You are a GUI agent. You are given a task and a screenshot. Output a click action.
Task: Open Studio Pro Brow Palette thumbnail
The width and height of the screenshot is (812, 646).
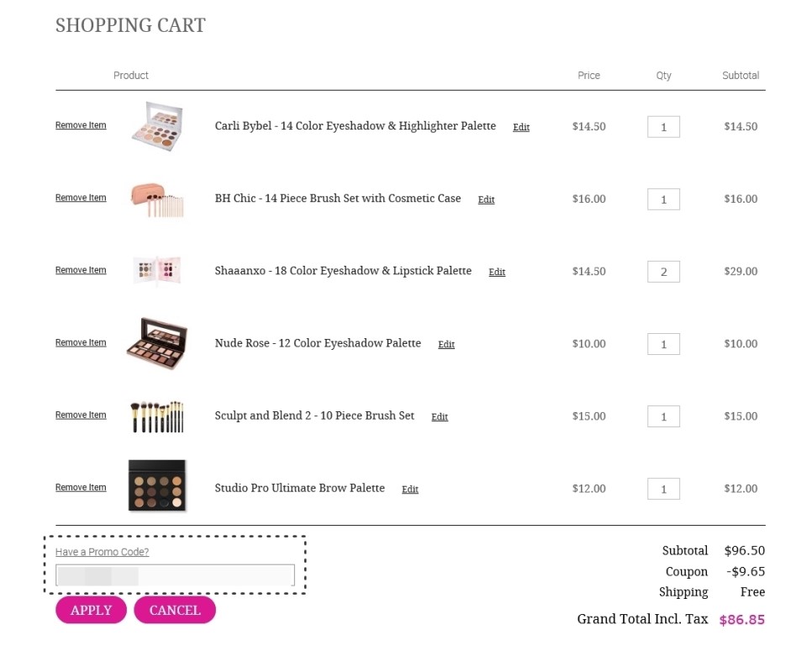[157, 485]
